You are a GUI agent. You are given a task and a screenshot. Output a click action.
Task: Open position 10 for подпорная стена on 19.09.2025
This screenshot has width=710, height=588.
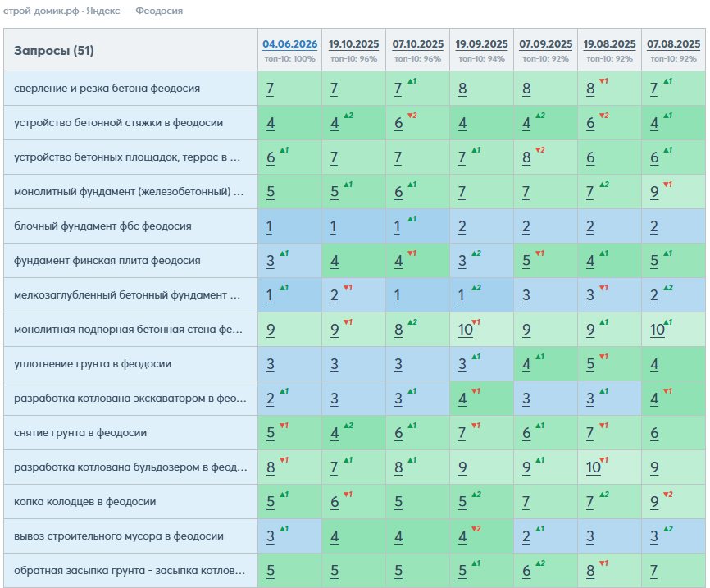(x=465, y=330)
